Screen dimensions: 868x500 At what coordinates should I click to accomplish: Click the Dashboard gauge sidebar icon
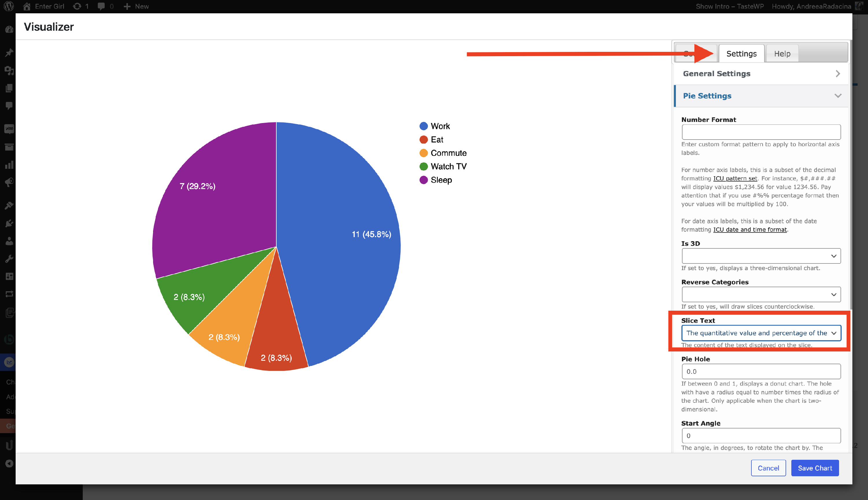pos(9,30)
